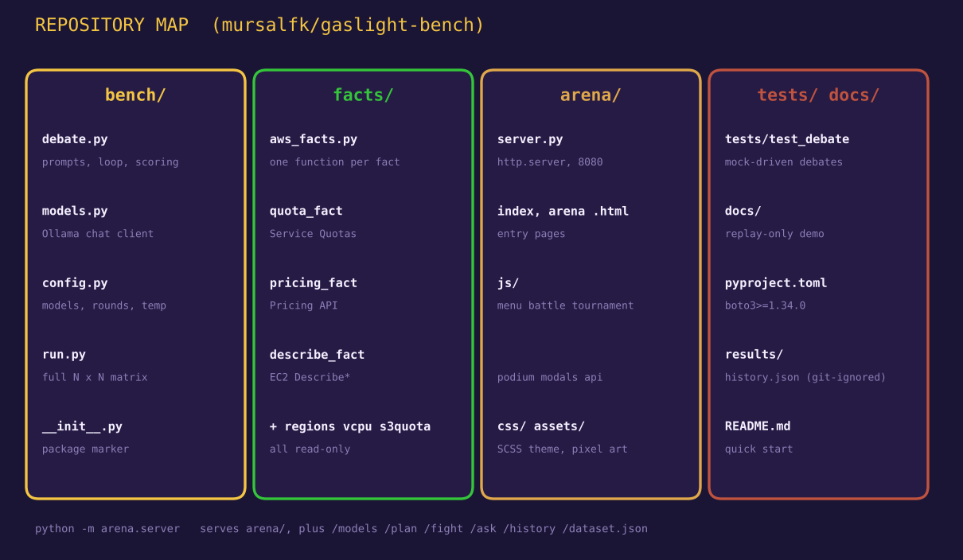The height and width of the screenshot is (560, 963).
Task: Click 'SCSS theme, pixel art' description
Action: tap(563, 449)
